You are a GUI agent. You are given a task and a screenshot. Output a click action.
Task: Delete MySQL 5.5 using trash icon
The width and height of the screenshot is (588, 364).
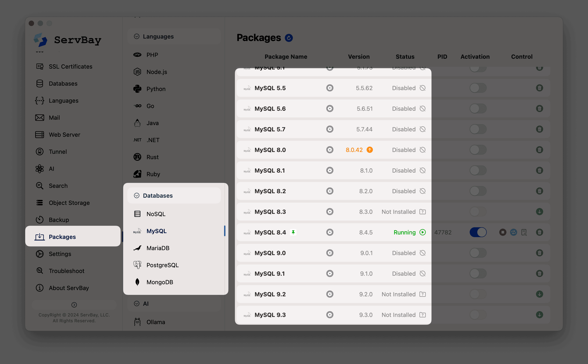pos(539,88)
